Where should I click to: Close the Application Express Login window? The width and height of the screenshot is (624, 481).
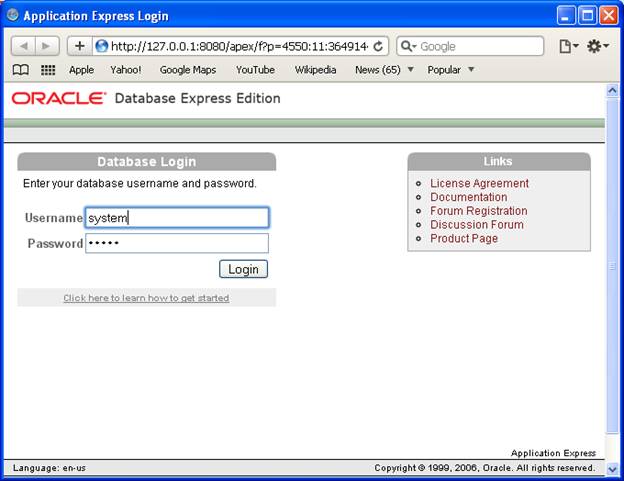tap(609, 16)
